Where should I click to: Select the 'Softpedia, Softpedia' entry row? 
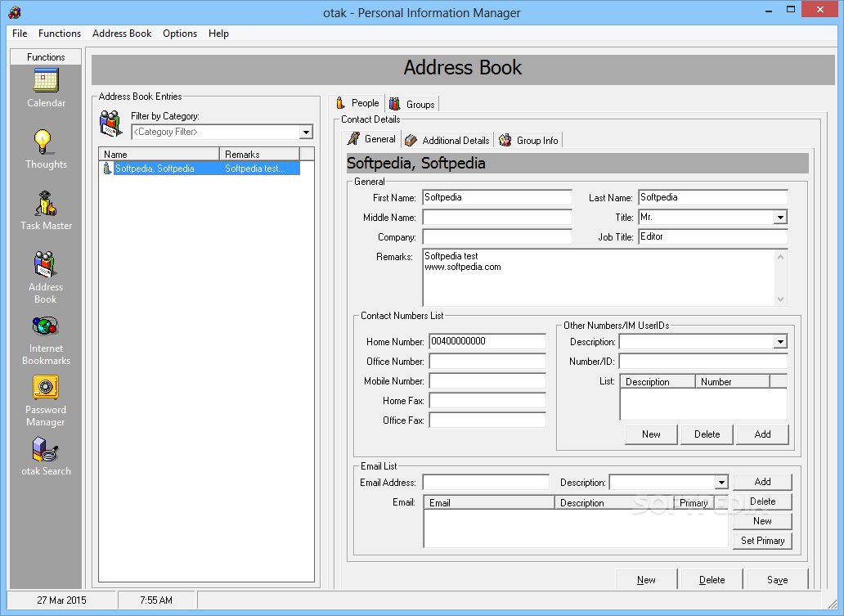(200, 169)
